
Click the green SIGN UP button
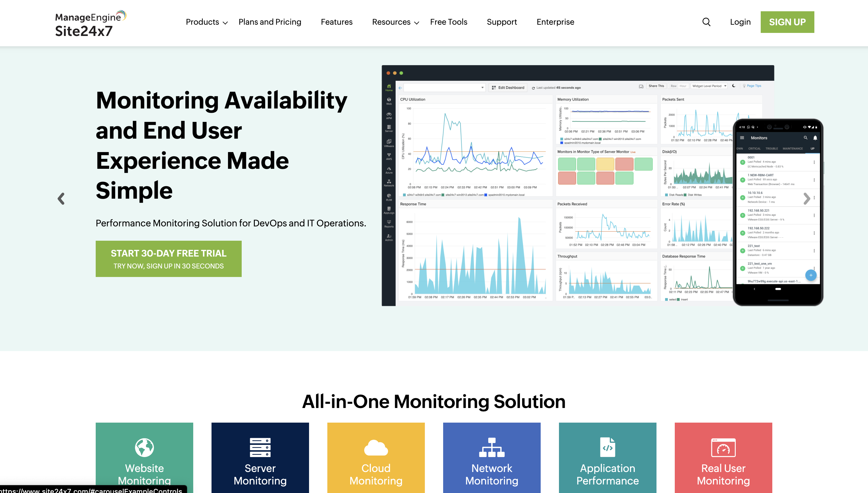coord(788,22)
